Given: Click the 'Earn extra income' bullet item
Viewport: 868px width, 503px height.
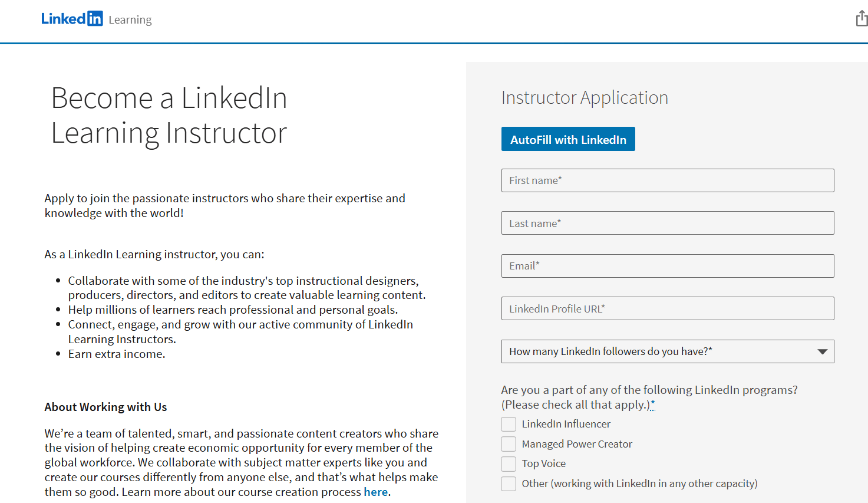Looking at the screenshot, I should pyautogui.click(x=117, y=354).
